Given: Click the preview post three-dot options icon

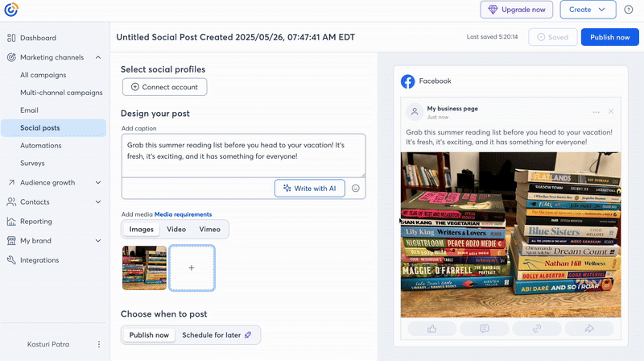Looking at the screenshot, I should click(596, 112).
